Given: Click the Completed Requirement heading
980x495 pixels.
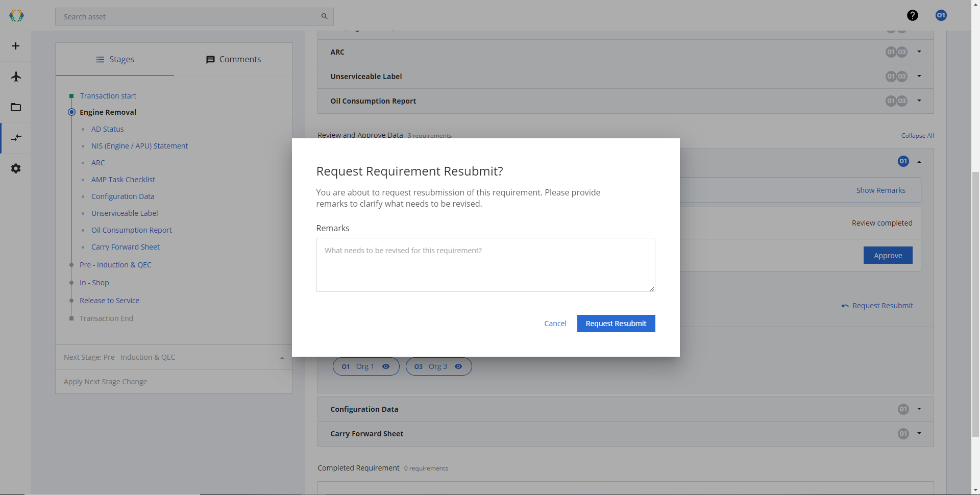Looking at the screenshot, I should [358, 468].
